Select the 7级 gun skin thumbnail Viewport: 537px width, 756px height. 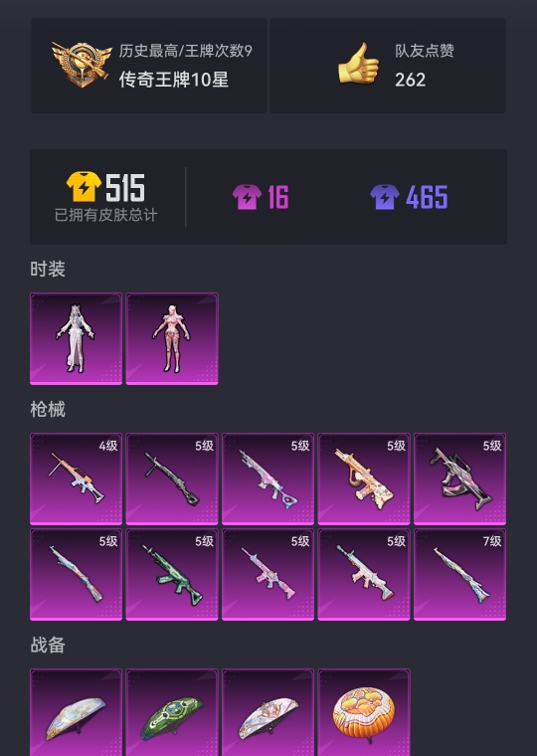coord(459,574)
